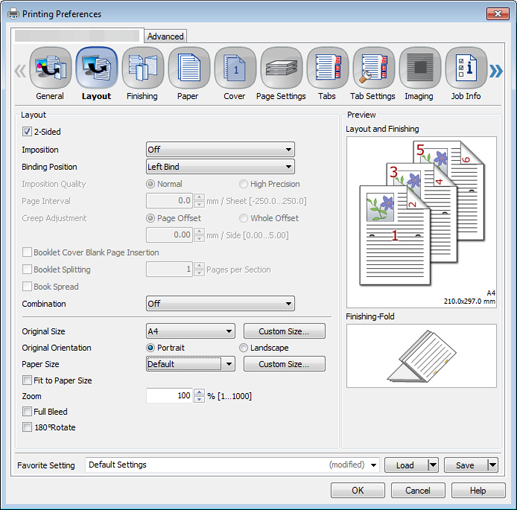
Task: Click Custom Size button beside Original Size
Action: tap(284, 331)
